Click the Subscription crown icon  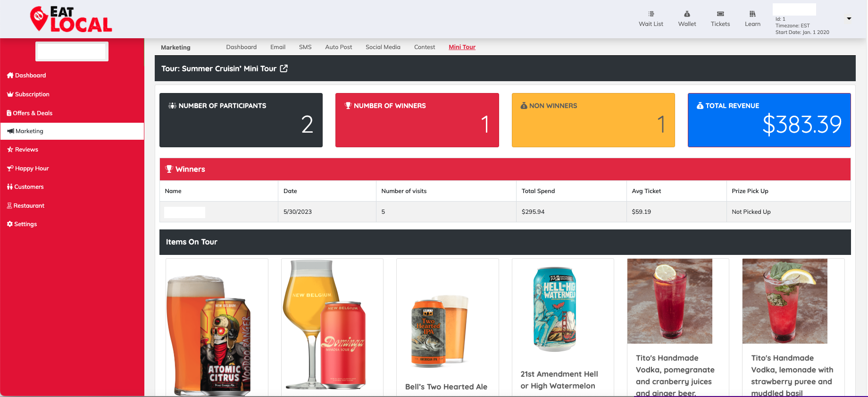[10, 94]
